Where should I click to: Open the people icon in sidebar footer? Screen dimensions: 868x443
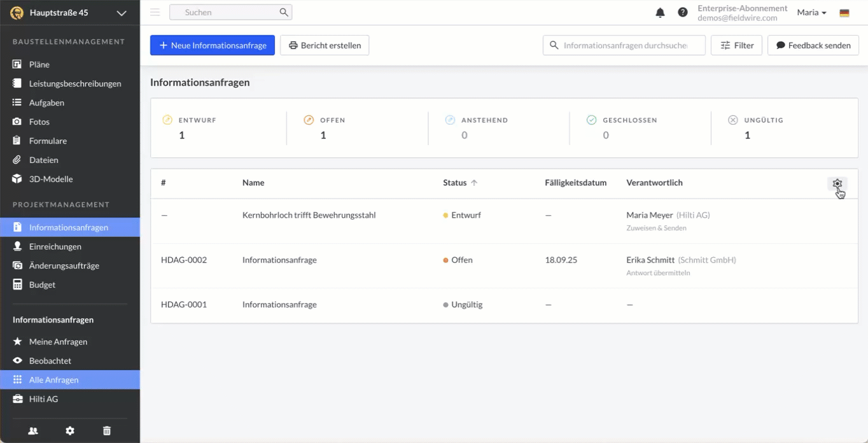[x=33, y=431]
